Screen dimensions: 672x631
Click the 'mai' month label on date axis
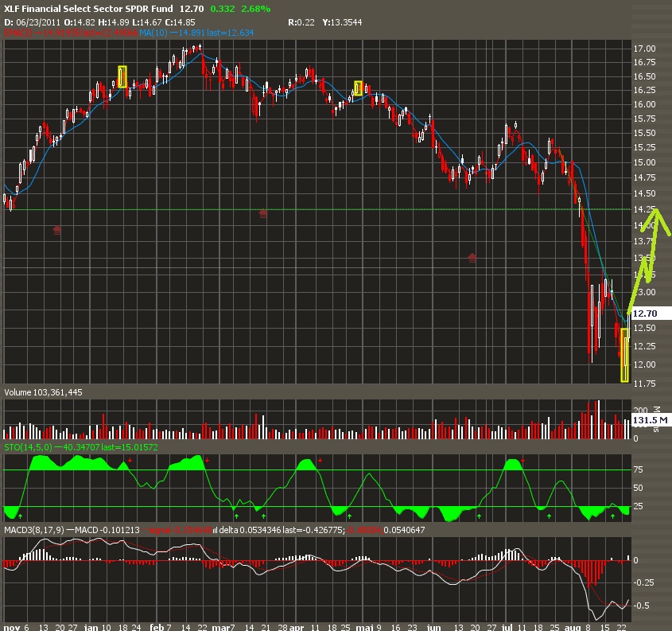tap(365, 627)
